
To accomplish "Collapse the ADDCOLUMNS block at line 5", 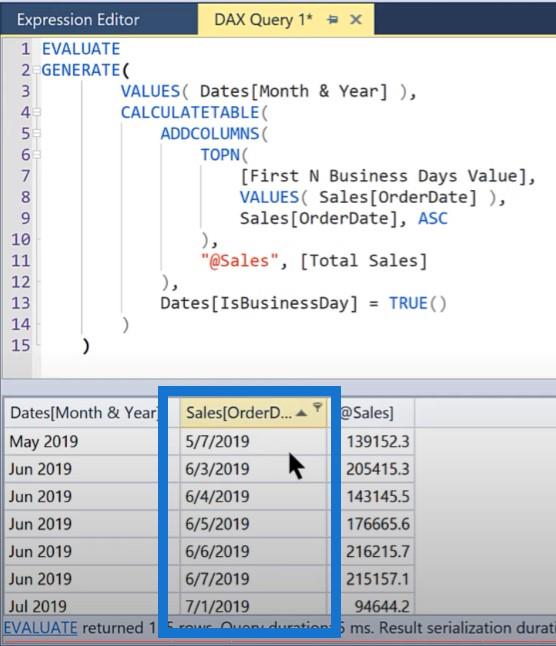I will click(36, 133).
